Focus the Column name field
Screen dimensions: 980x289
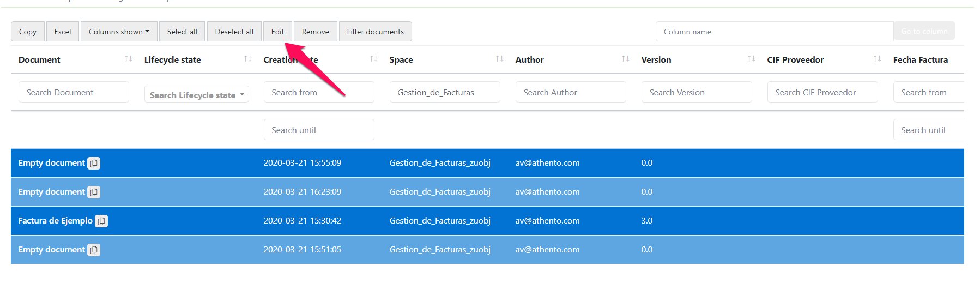tap(775, 32)
